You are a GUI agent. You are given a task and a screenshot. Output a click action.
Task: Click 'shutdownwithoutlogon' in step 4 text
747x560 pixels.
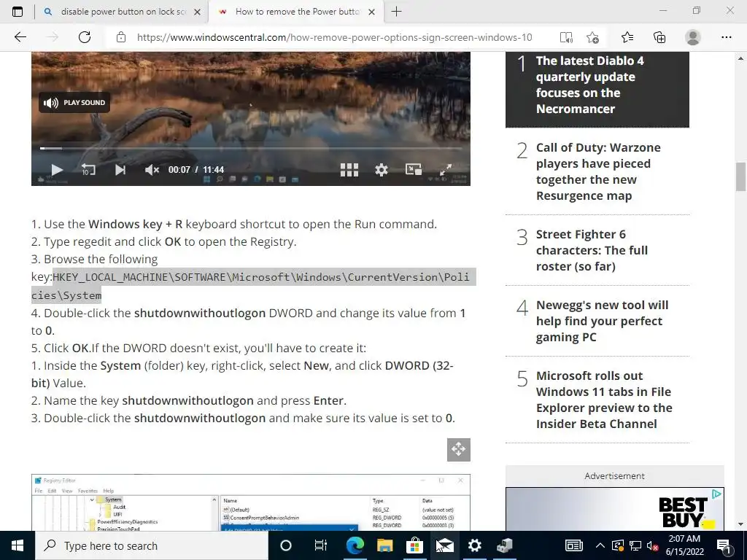[200, 313]
